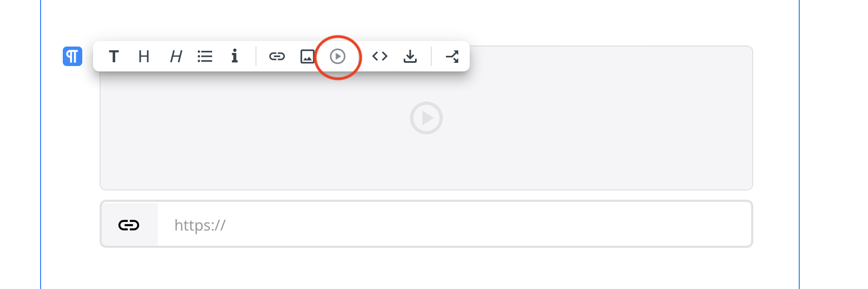Screen dimensions: 868x289
Task: Insert an image block
Action: [x=307, y=56]
